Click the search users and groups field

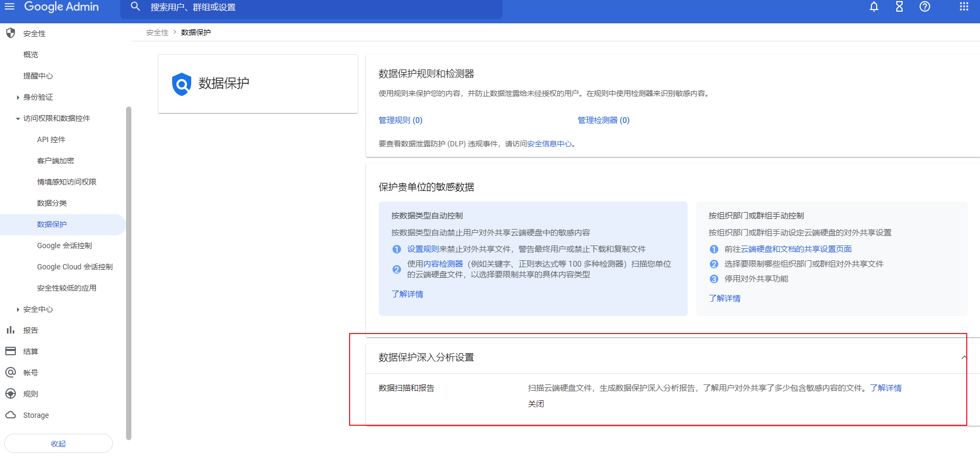pyautogui.click(x=318, y=7)
